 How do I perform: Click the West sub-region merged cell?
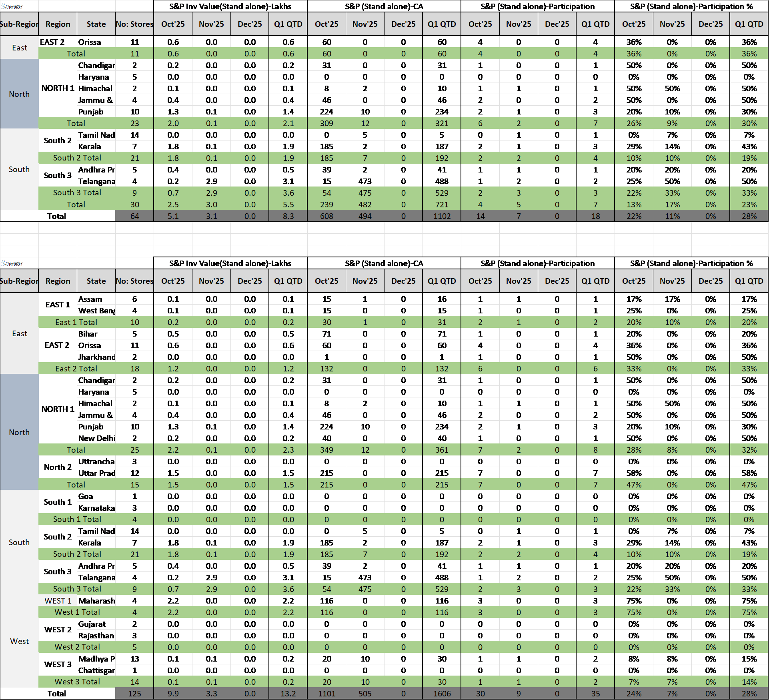tap(19, 641)
